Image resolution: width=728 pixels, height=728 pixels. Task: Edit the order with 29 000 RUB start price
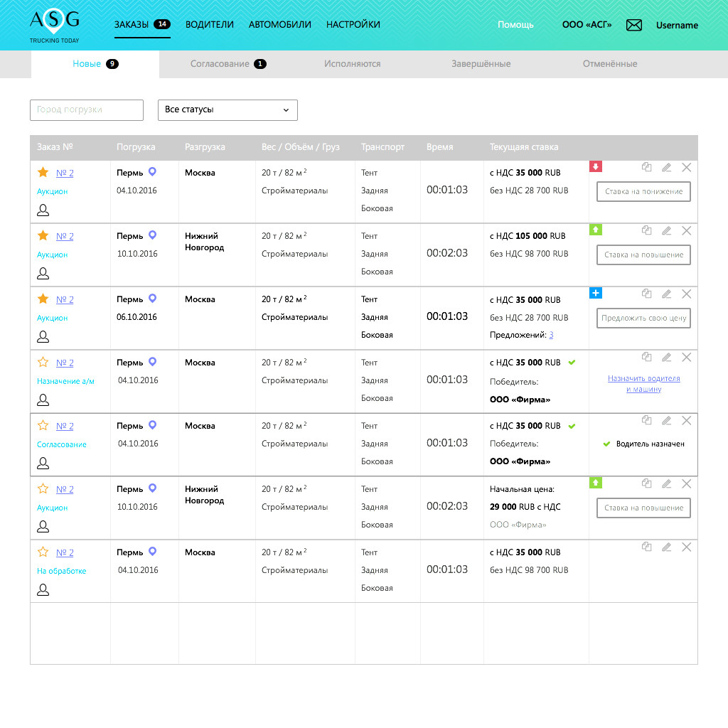point(667,483)
